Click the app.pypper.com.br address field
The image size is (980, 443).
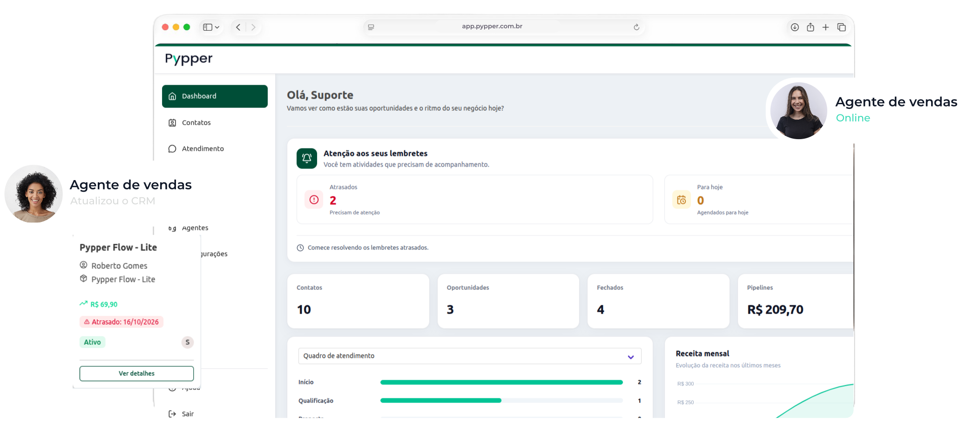(504, 27)
